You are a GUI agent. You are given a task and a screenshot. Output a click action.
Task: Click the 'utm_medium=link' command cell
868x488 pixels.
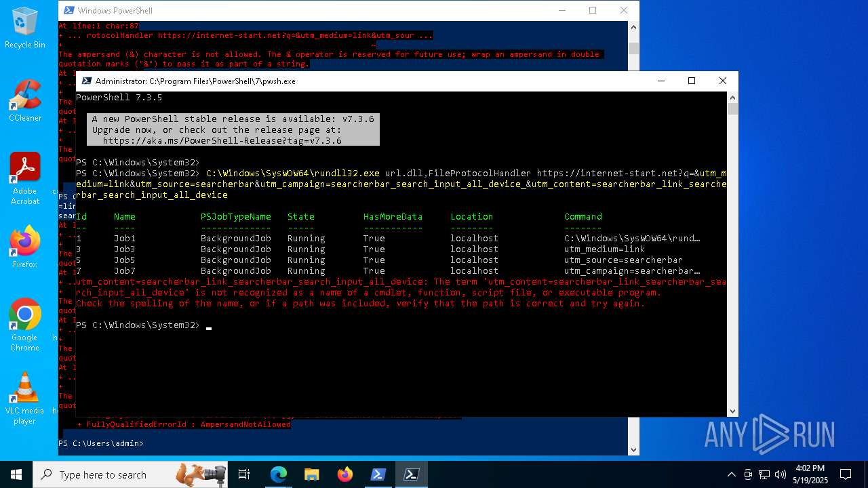605,249
